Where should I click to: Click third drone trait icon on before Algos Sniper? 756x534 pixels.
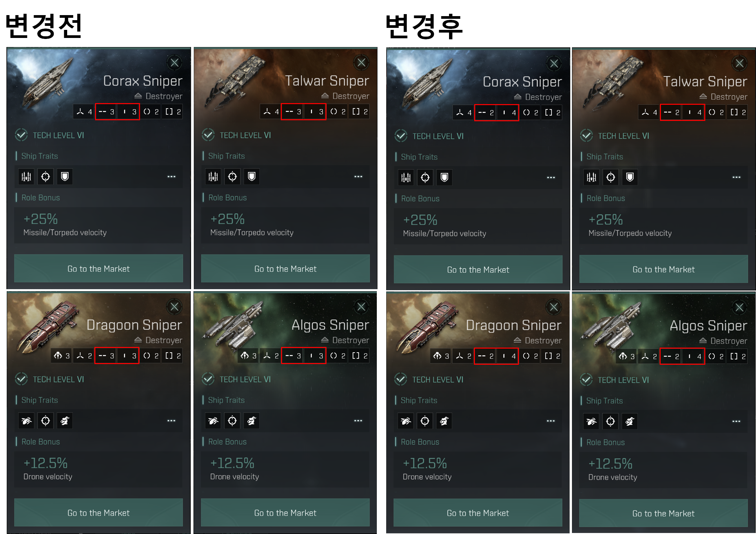click(252, 420)
